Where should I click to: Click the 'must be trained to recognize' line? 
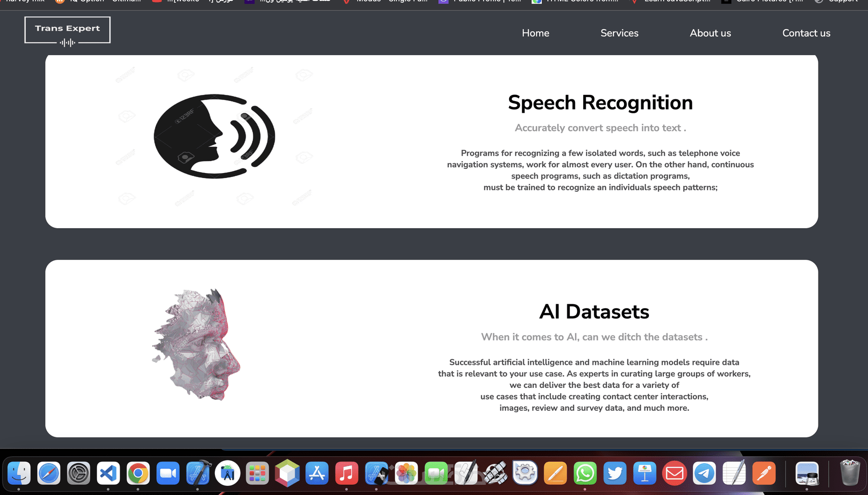[x=600, y=187]
